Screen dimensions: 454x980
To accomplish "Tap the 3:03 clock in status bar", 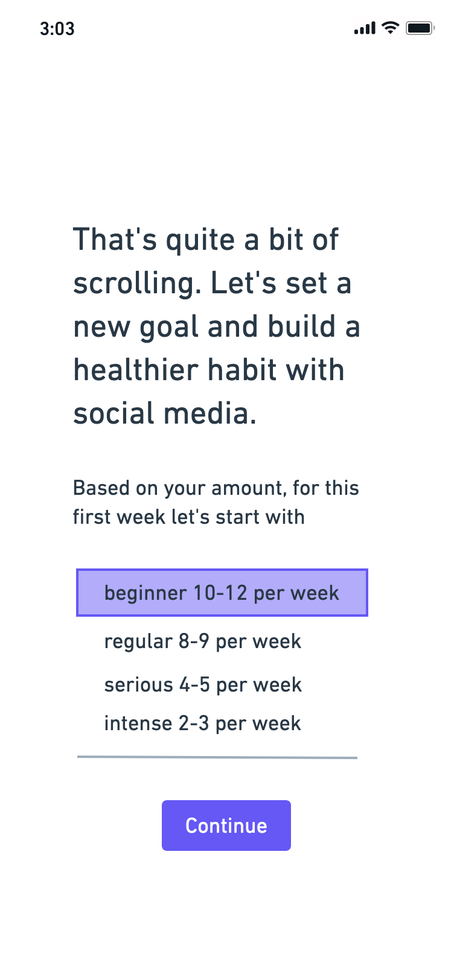I will (57, 28).
